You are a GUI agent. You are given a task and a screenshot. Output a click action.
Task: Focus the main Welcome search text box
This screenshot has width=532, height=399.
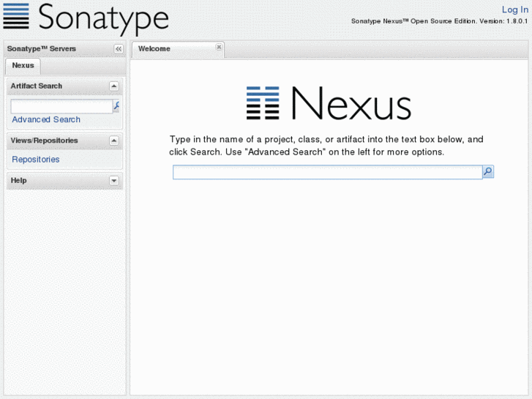pyautogui.click(x=327, y=172)
